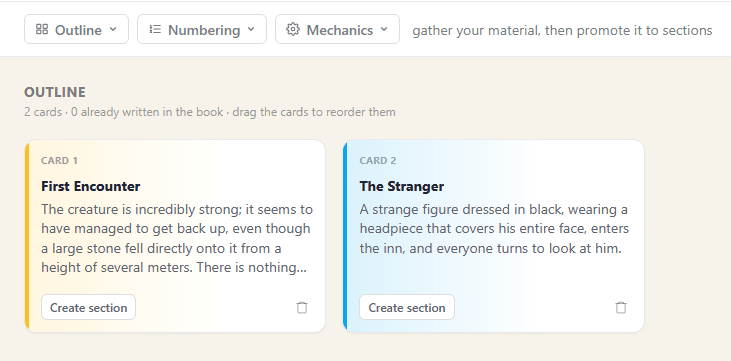This screenshot has width=731, height=361.
Task: Create section from First Encounter card
Action: tap(89, 307)
